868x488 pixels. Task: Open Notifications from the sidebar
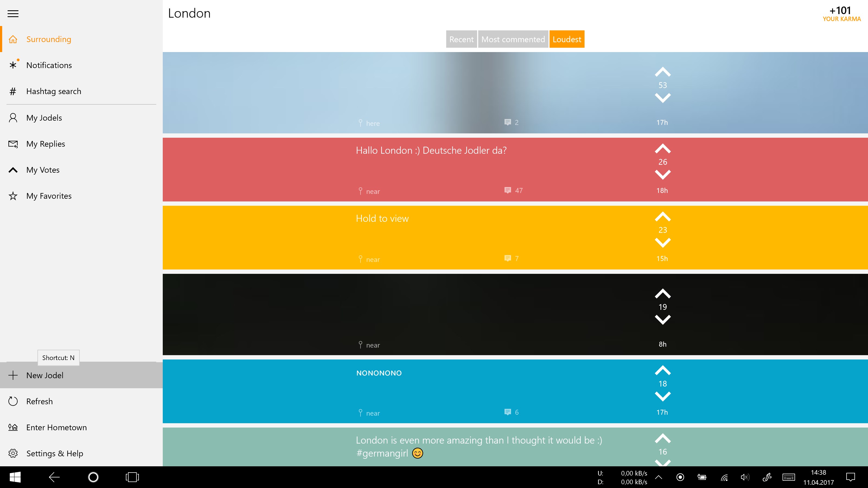(x=49, y=65)
